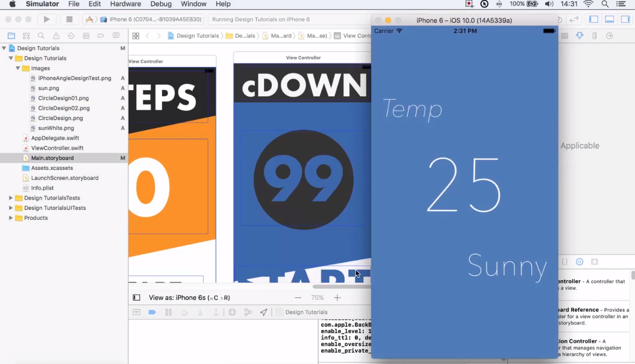
Task: Open the Report navigator speech bubble icon
Action: tap(116, 36)
